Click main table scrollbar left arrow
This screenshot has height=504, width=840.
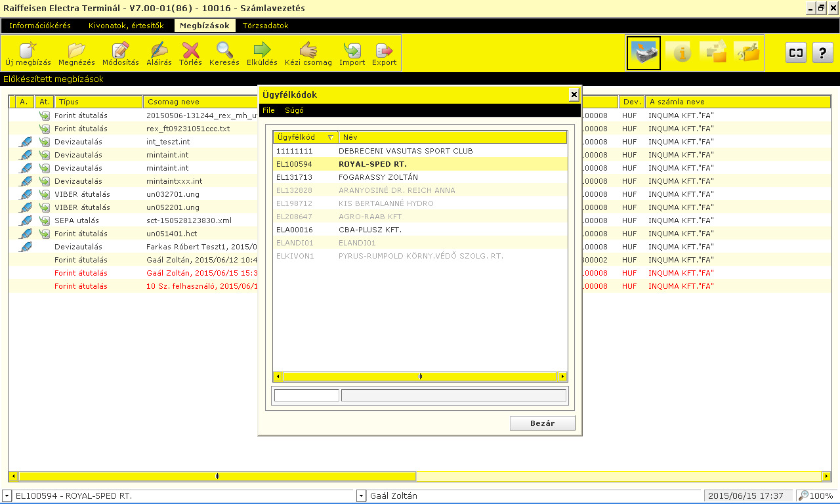[14, 476]
